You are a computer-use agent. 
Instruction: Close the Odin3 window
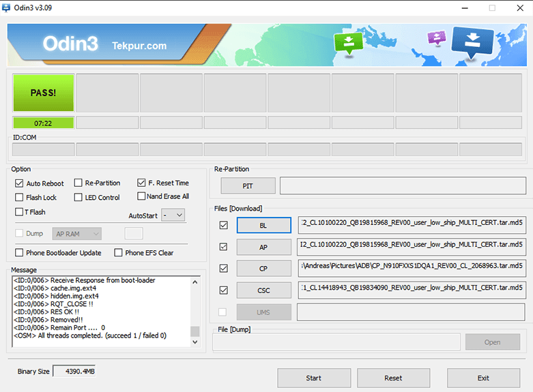click(x=520, y=7)
